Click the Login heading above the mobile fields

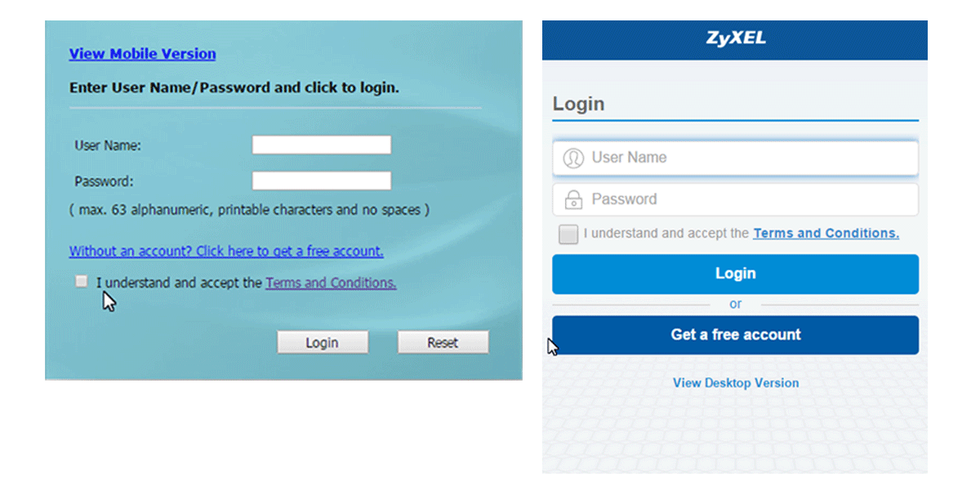coord(578,104)
